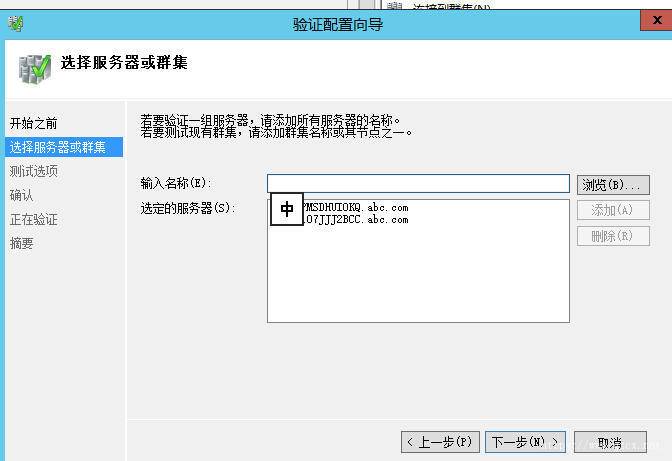
Task: Click the 选定的服务器(S) label
Action: pyautogui.click(x=188, y=208)
